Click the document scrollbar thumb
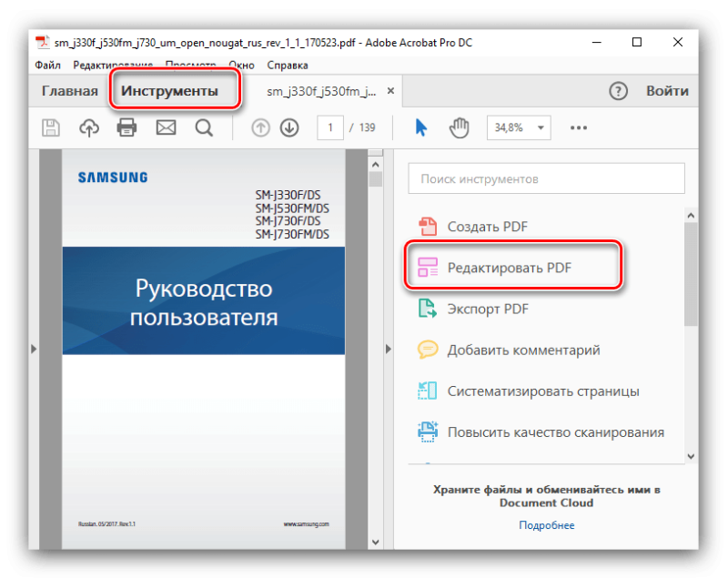This screenshot has width=728, height=579. click(376, 178)
